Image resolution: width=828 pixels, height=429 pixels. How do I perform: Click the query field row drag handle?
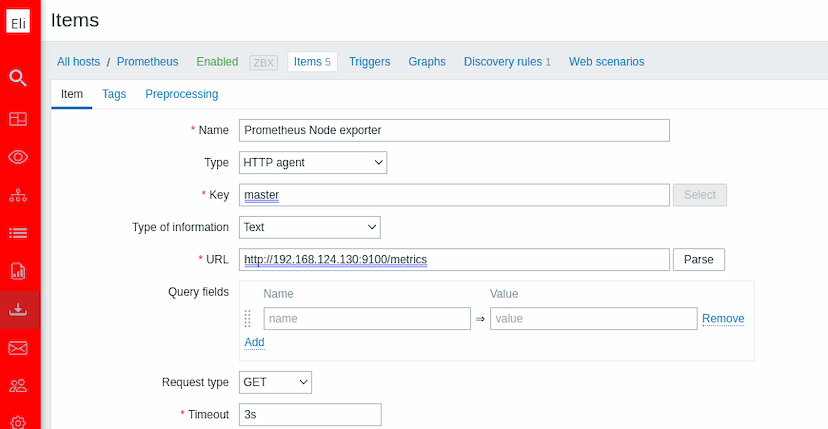pyautogui.click(x=248, y=319)
